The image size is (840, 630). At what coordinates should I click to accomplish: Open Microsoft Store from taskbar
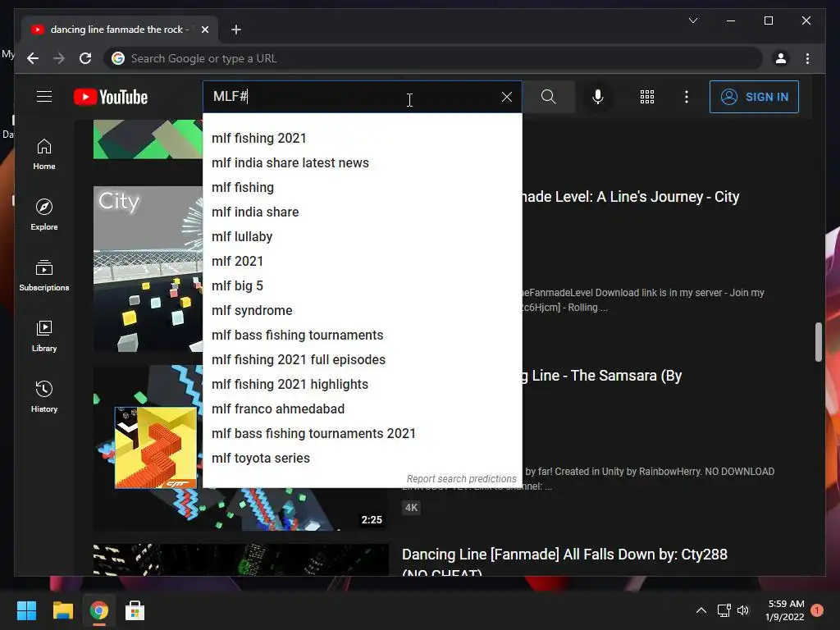[x=135, y=610]
